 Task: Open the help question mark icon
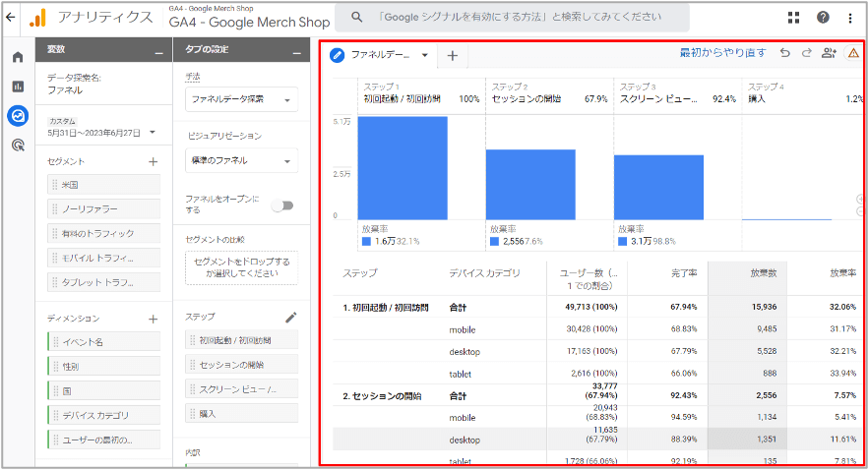click(823, 18)
